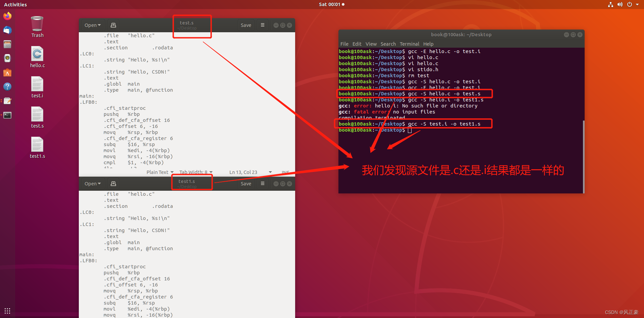Select the Trash desktop icon
This screenshot has width=644, height=318.
pyautogui.click(x=37, y=27)
